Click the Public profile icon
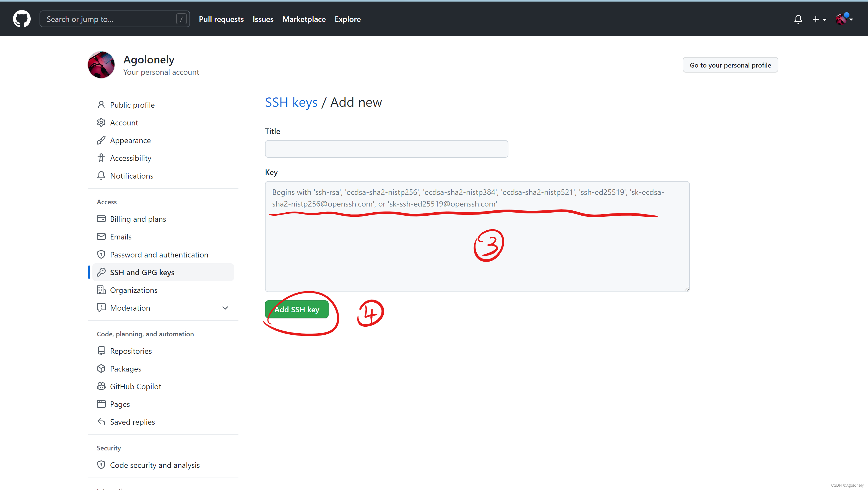 [x=102, y=104]
